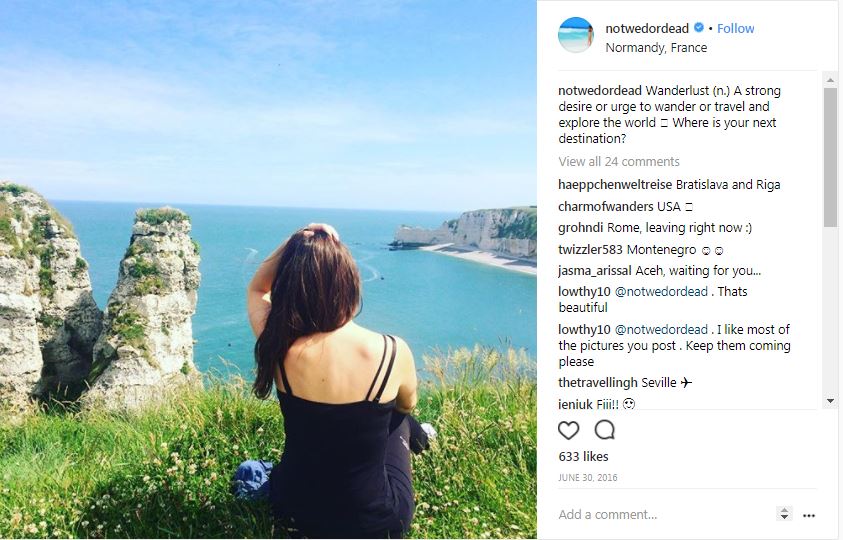Click the comment box resize stepper arrows

[784, 514]
